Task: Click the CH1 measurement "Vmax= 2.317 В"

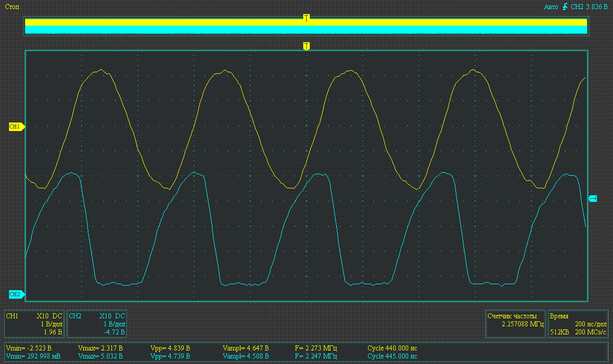Action: click(x=101, y=348)
